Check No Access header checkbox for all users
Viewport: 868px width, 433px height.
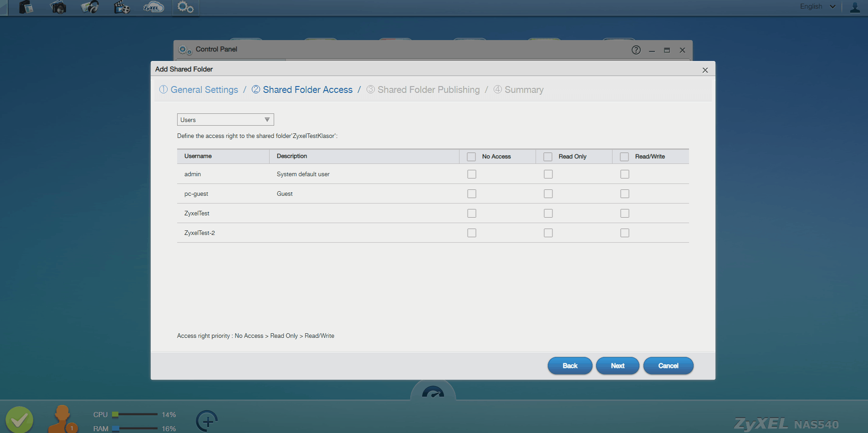click(x=471, y=157)
